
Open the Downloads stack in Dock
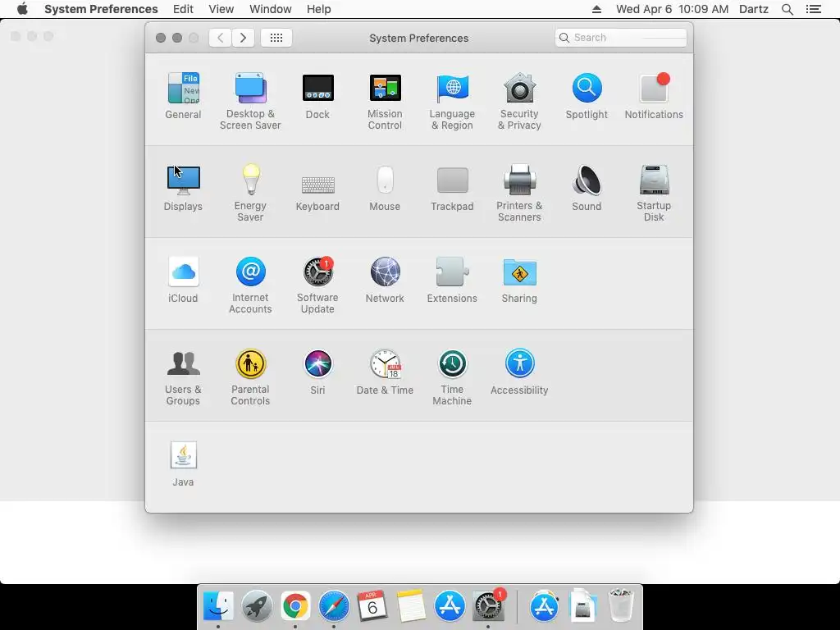coord(583,606)
